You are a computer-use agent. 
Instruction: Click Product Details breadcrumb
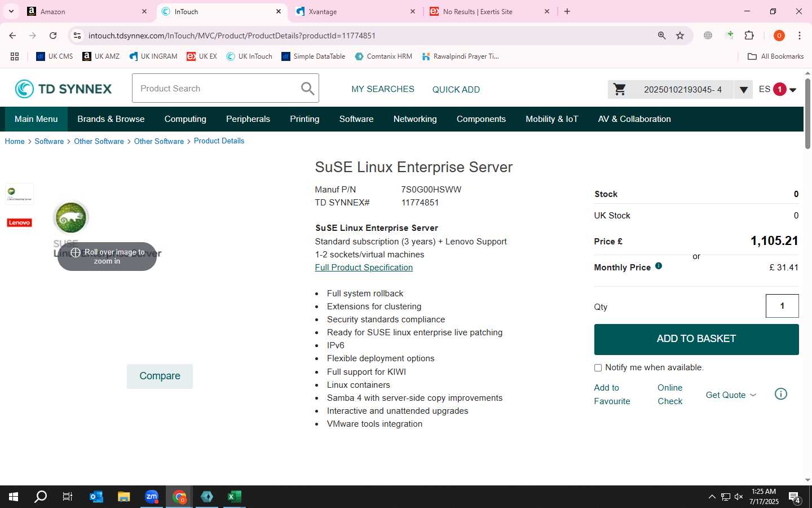click(219, 141)
